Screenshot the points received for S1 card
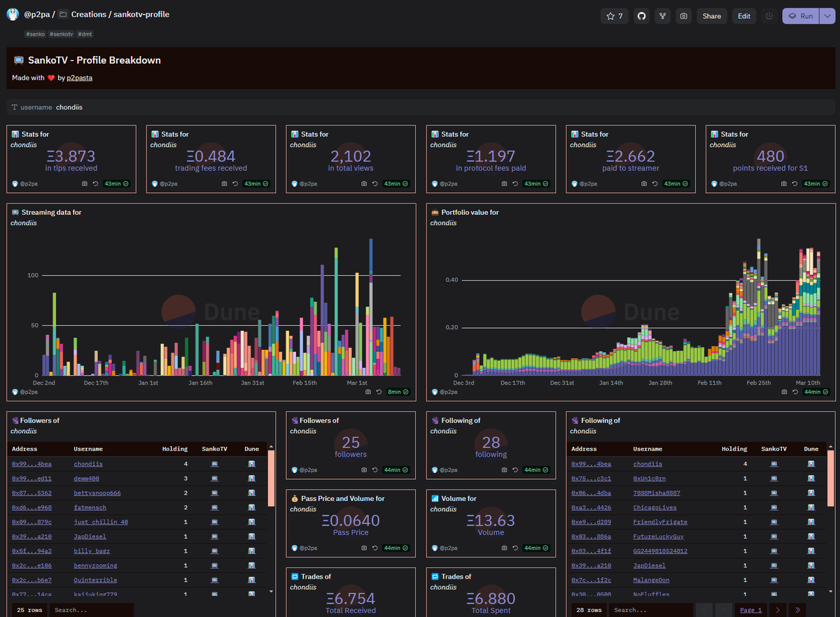The height and width of the screenshot is (617, 840). (x=784, y=183)
